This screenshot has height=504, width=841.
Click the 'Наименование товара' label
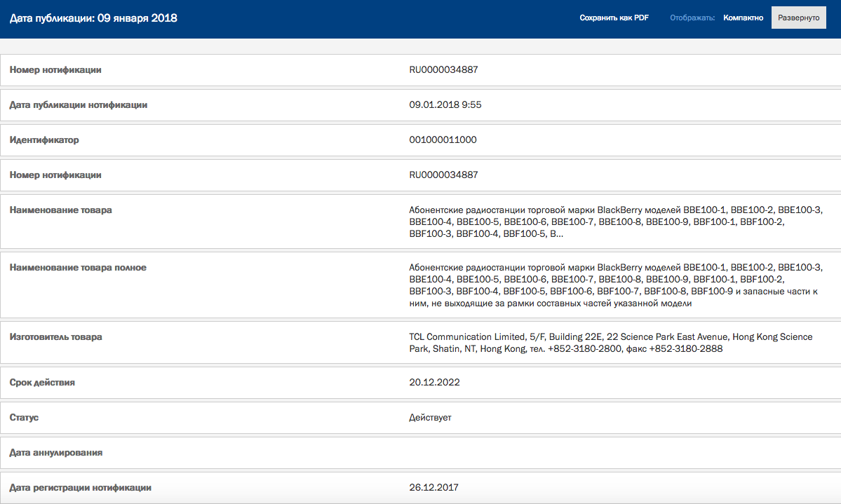pyautogui.click(x=60, y=210)
